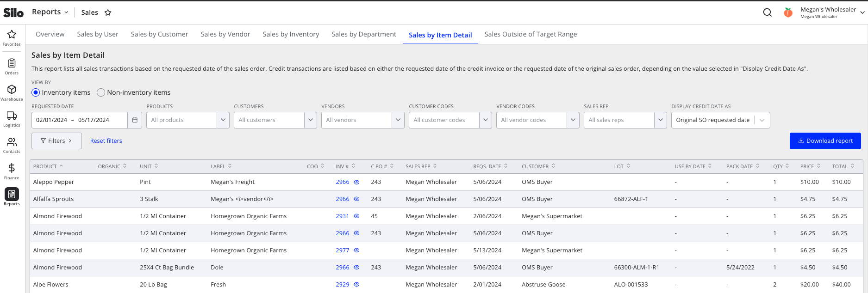Viewport: 868px width, 293px height.
Task: Click the Silo logo
Action: click(13, 12)
